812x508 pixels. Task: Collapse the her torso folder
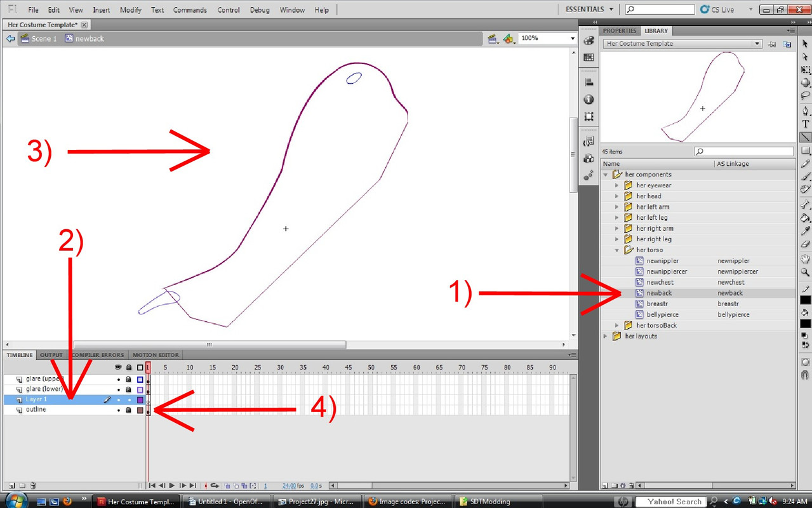tap(616, 250)
